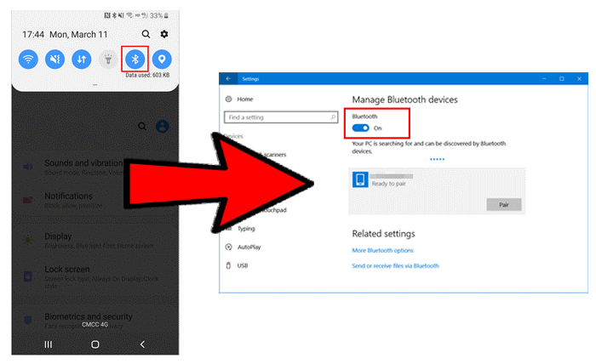Screen dimensions: 596x364
Task: Toggle the location quick setting
Action: click(162, 60)
